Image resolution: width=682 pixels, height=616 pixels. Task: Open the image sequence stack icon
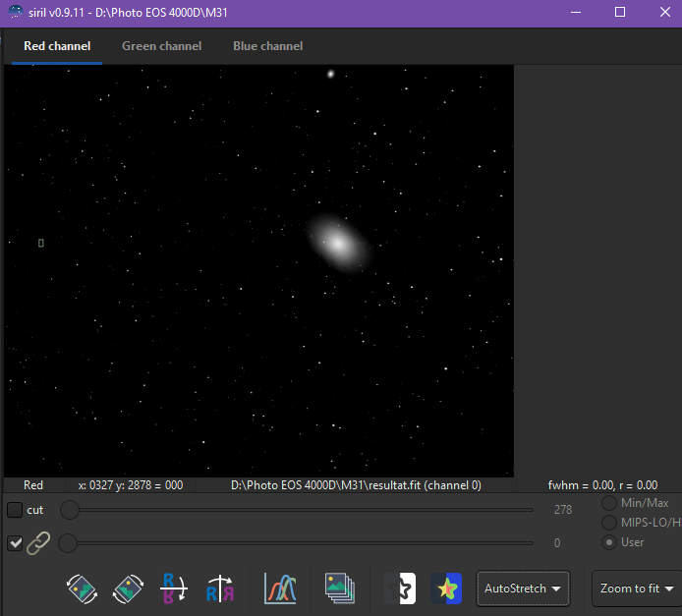pos(340,588)
